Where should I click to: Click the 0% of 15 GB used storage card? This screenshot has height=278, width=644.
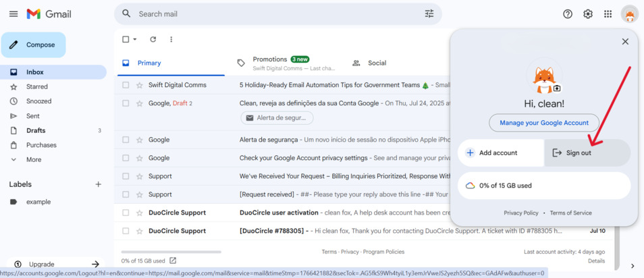[544, 186]
